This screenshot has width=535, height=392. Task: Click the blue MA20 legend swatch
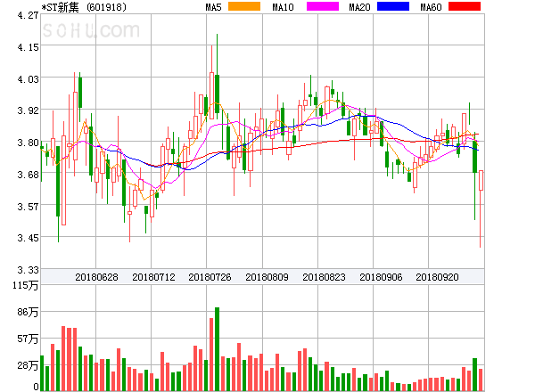point(392,7)
